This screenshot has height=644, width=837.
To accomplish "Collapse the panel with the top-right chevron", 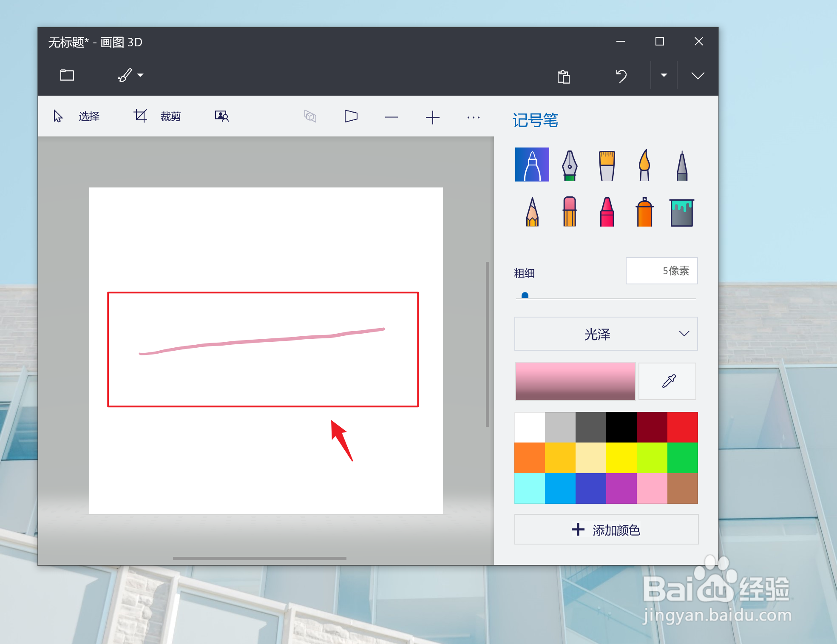I will [x=697, y=75].
